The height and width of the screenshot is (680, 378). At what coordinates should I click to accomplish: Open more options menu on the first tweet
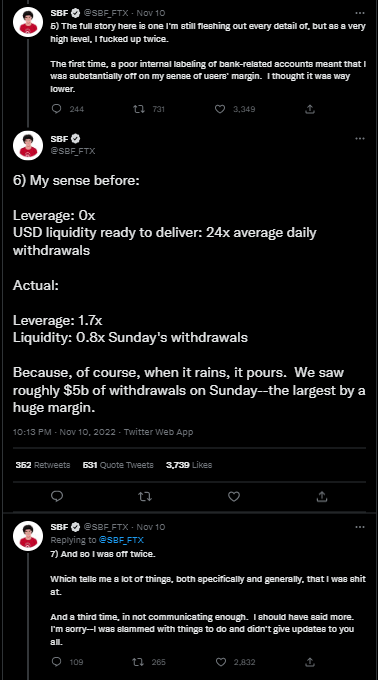pyautogui.click(x=360, y=13)
